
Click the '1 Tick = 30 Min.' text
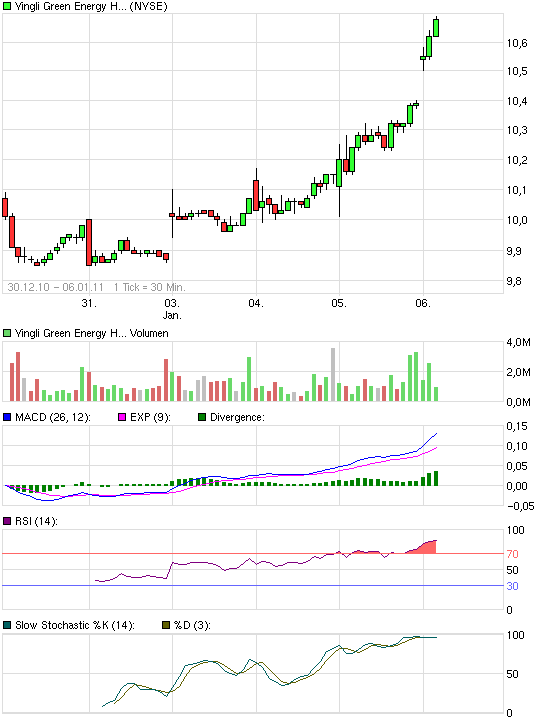click(x=150, y=287)
